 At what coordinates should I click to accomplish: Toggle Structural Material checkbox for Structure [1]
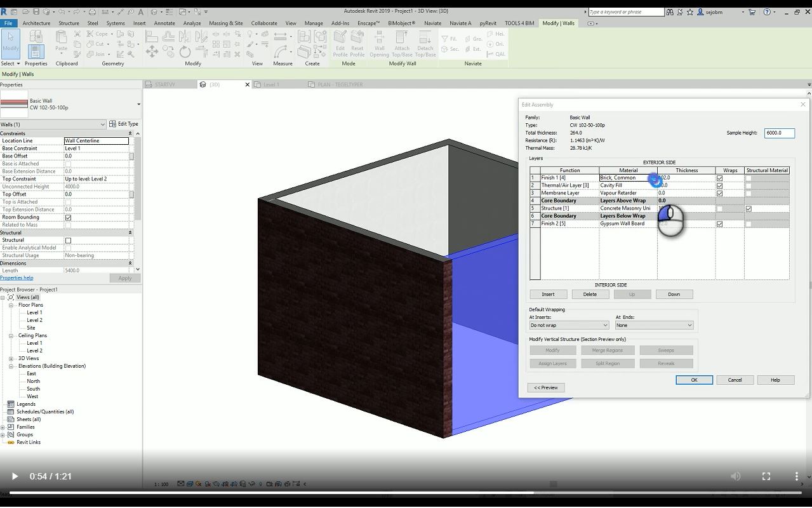tap(749, 209)
